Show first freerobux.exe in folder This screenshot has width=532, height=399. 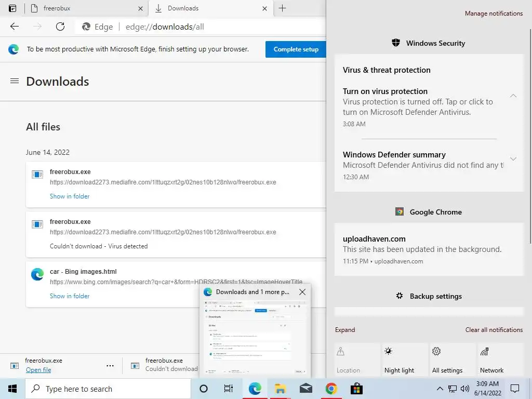(x=70, y=196)
